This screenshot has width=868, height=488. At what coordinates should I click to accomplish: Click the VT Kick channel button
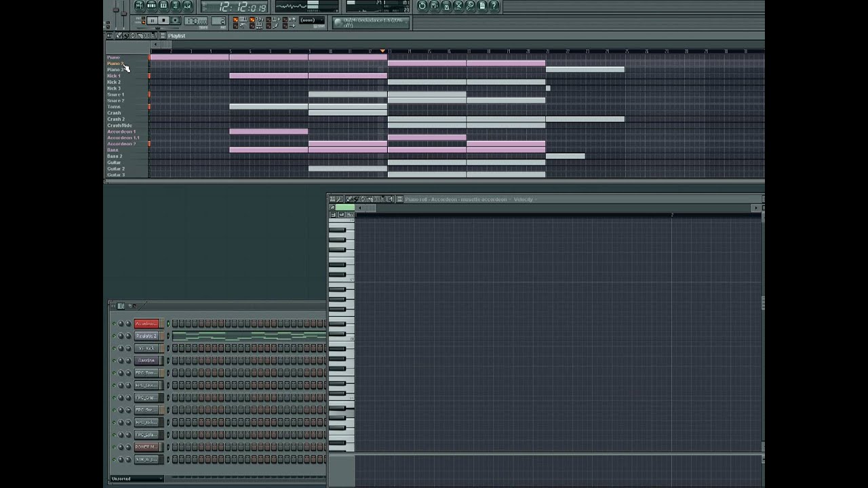click(x=146, y=348)
